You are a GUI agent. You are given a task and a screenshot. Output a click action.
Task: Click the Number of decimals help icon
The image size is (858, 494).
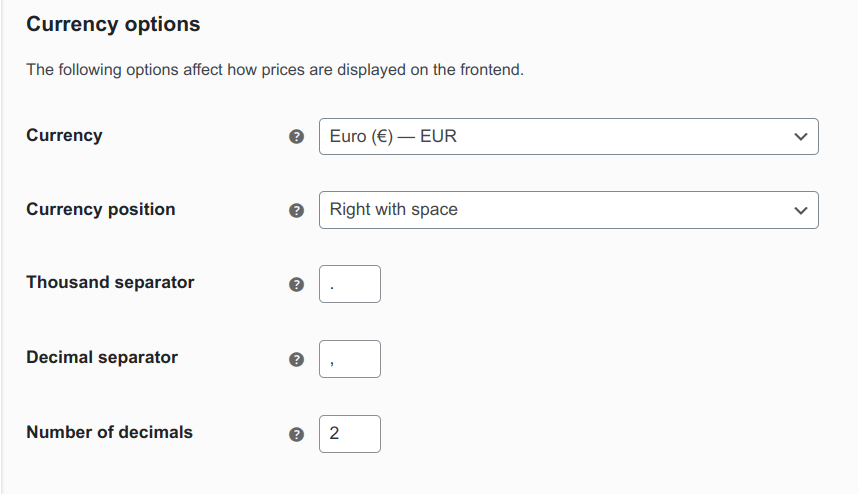pos(296,435)
